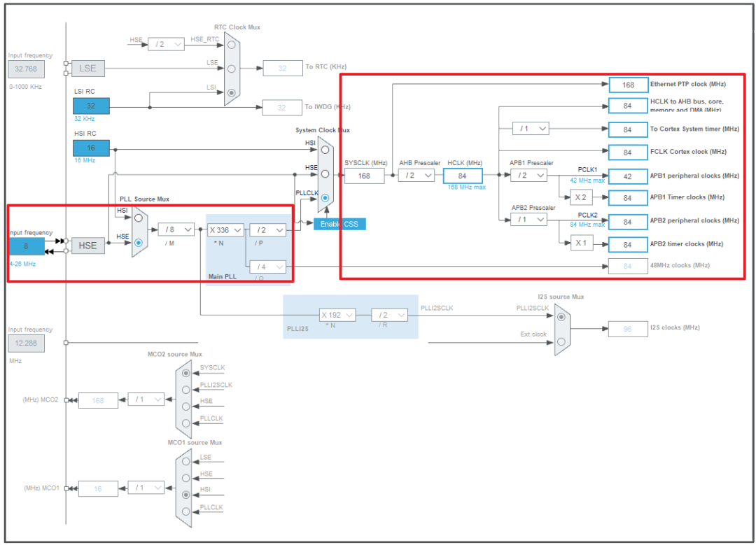Select HSI in PLL Source Mux

(x=139, y=218)
